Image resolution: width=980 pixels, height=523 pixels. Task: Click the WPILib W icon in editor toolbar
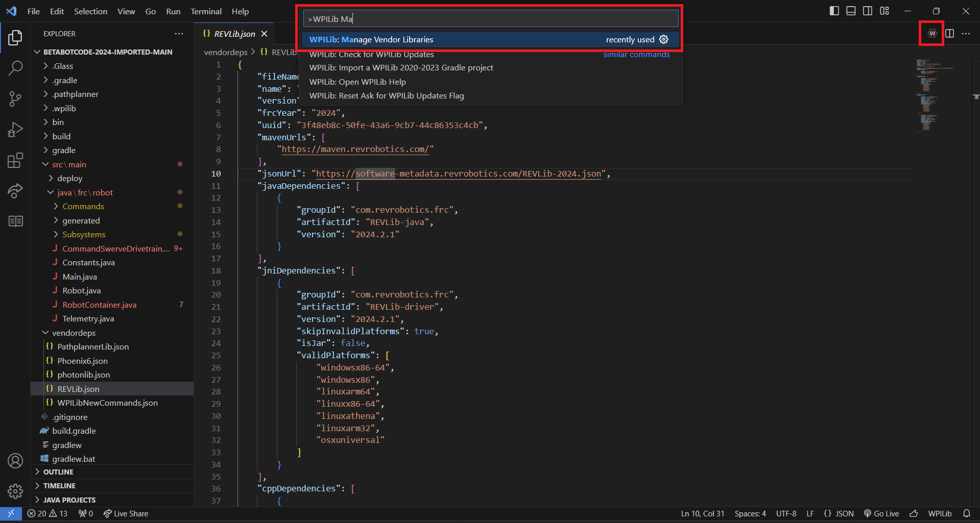point(932,33)
